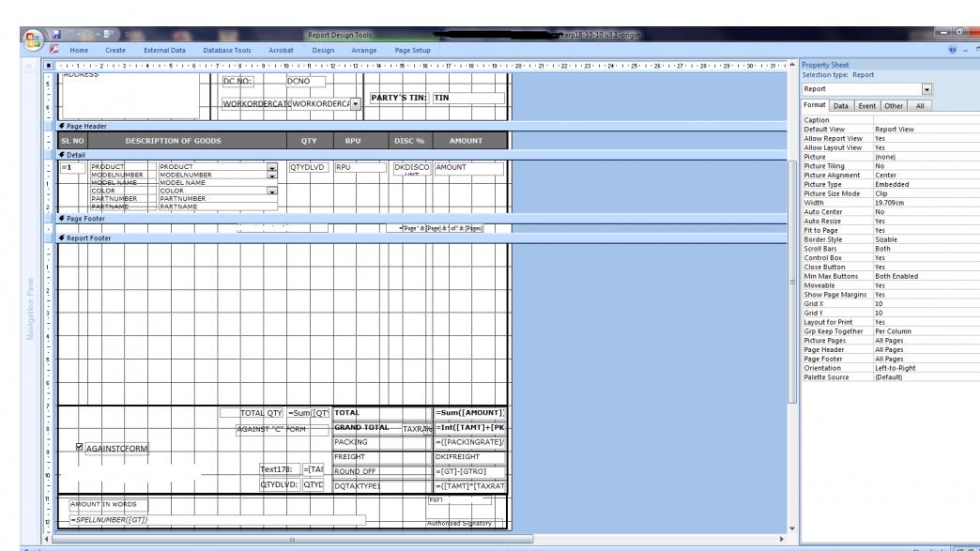Click the Min Max Buttons value 'Both Enabled'
The height and width of the screenshot is (551, 980).
[896, 276]
